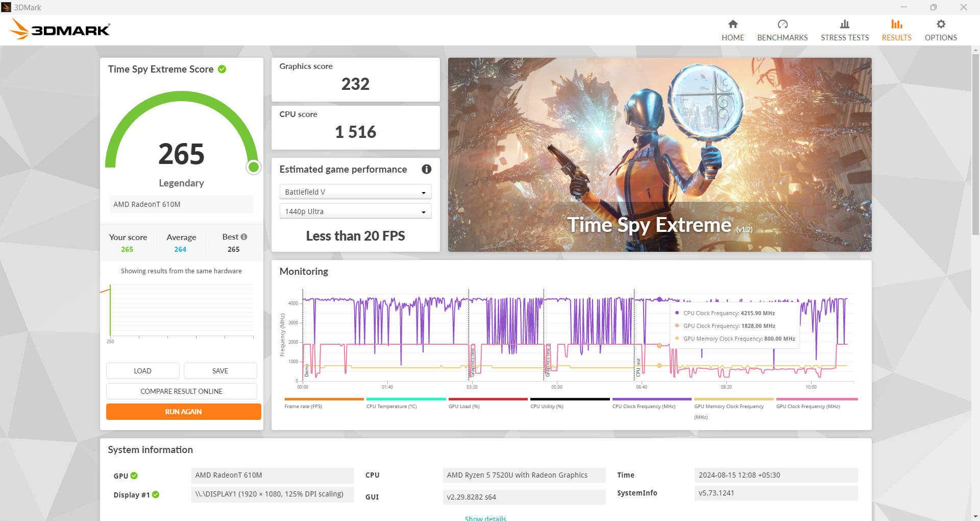
Task: Click COMPARE RESULT ONLINE button
Action: (181, 391)
